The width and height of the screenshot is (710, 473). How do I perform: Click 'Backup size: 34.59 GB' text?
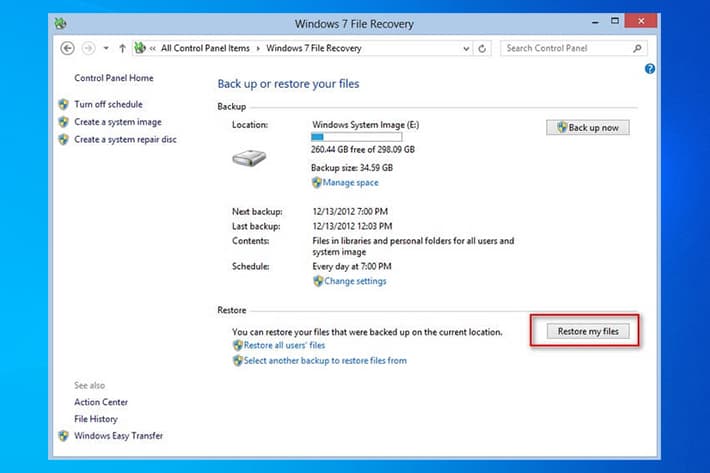[x=352, y=167]
